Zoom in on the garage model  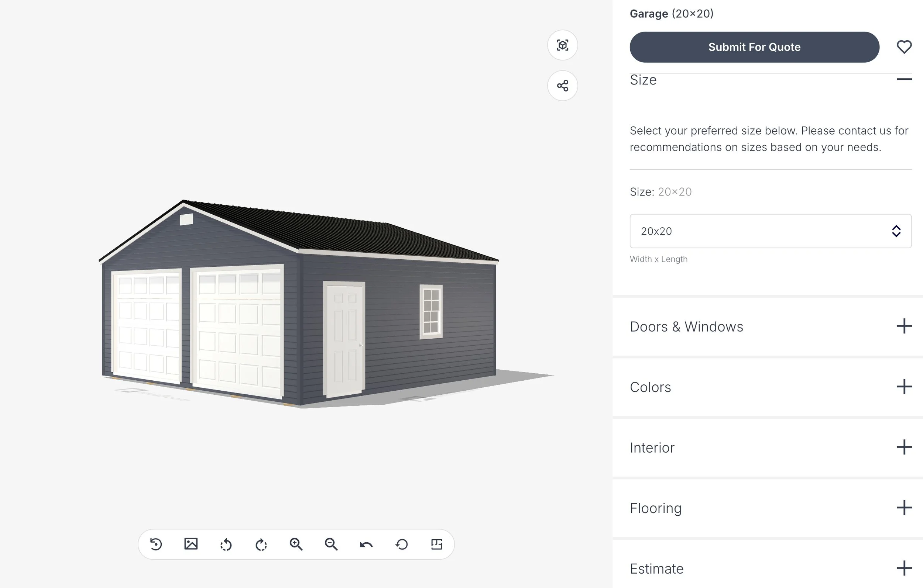(296, 544)
